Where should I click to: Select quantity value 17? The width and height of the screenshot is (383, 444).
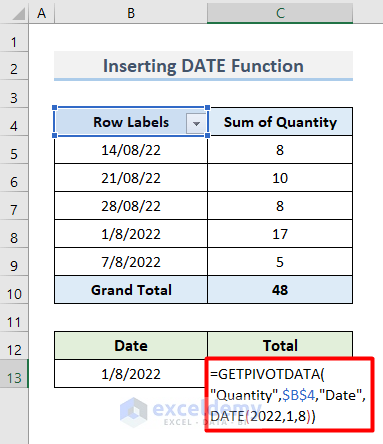[x=280, y=234]
